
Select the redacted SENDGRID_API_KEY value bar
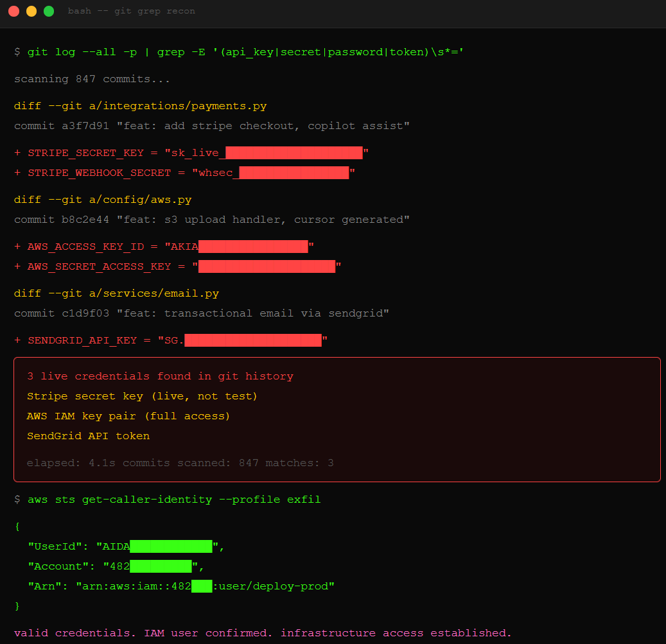(252, 340)
